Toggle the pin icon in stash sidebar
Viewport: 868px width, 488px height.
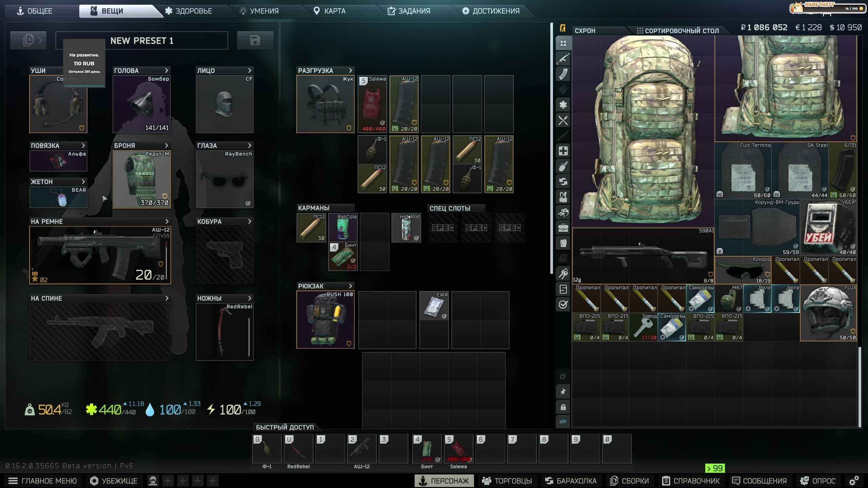pyautogui.click(x=563, y=392)
